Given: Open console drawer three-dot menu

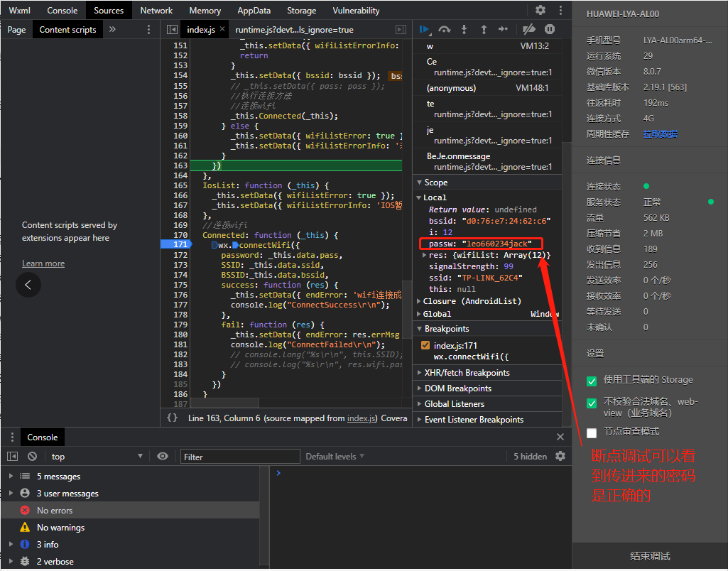Looking at the screenshot, I should pyautogui.click(x=12, y=437).
